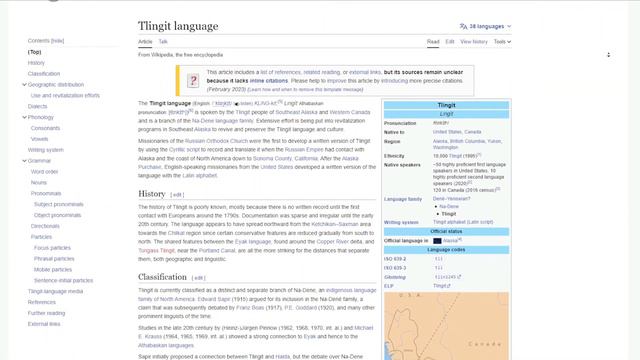Select the Article tab
Screen dimensions: 640x360
coord(145,42)
